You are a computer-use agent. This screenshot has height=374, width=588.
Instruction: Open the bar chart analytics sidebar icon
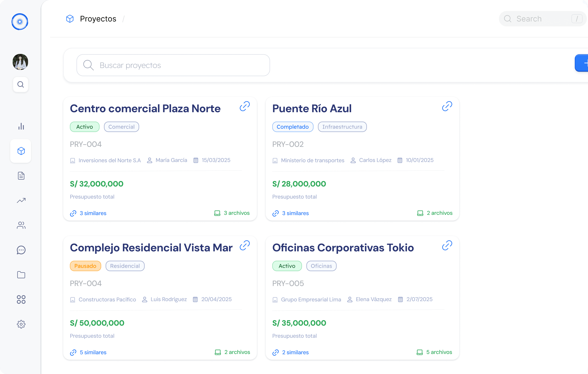click(21, 126)
